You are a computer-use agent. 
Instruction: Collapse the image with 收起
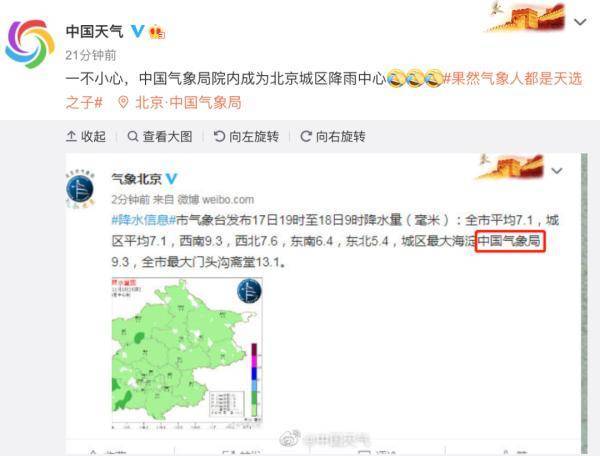86,136
